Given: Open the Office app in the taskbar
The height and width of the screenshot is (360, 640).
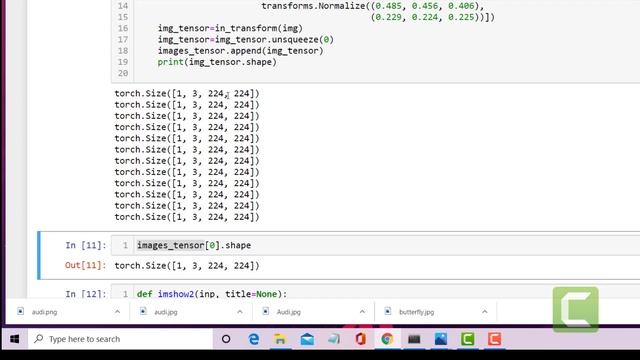Looking at the screenshot, I should (x=360, y=339).
